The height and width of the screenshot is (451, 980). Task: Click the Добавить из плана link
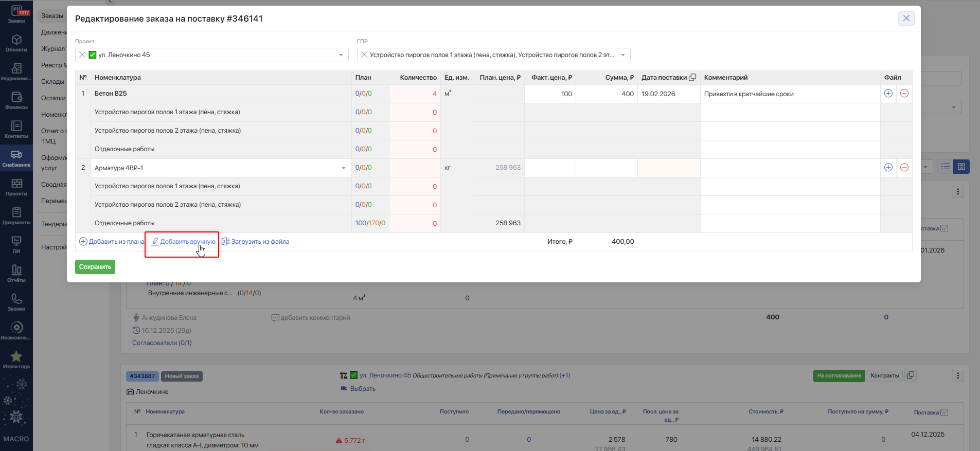[x=112, y=242]
